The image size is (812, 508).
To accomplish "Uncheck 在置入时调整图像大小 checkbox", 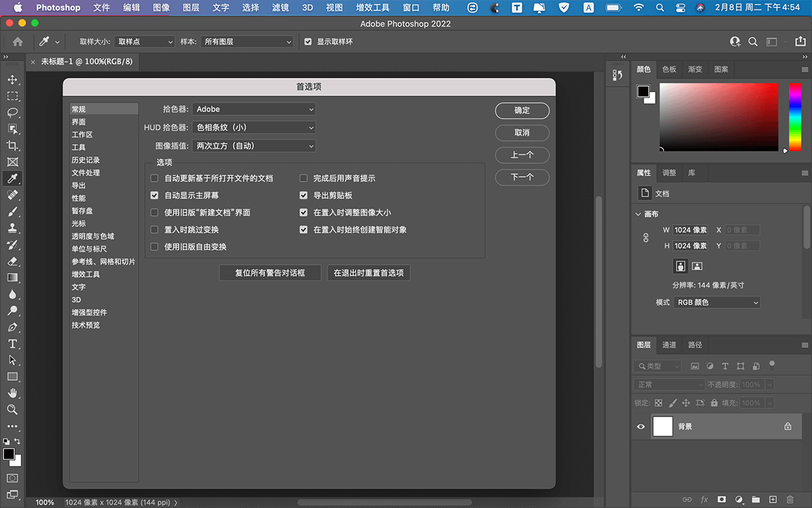I will [x=304, y=212].
